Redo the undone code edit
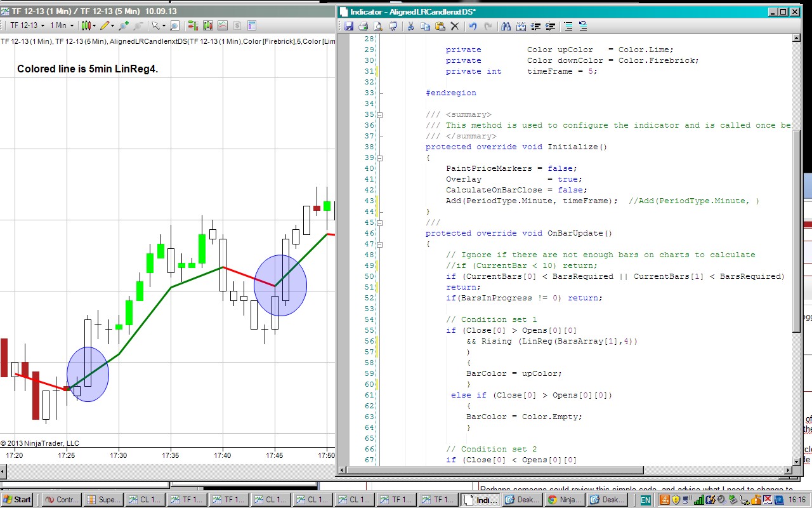The height and width of the screenshot is (508, 812). tap(488, 26)
